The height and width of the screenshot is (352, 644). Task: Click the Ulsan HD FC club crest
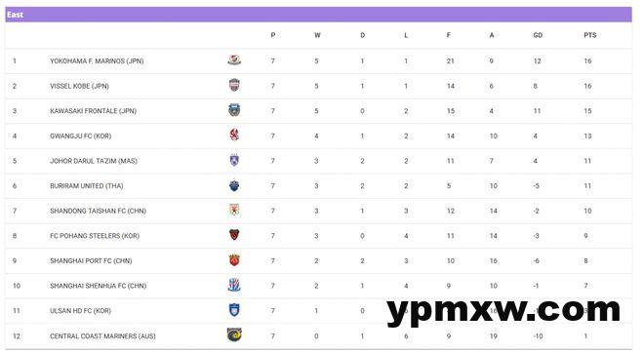tap(234, 310)
